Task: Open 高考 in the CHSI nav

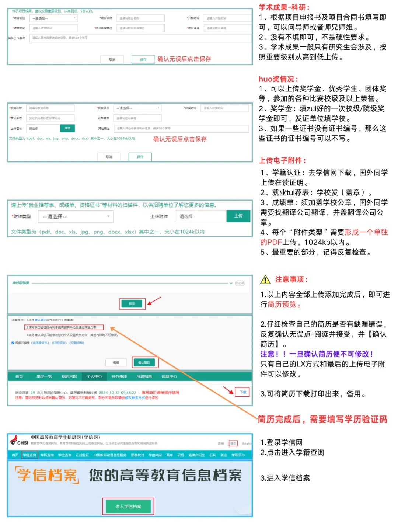Action: (170, 455)
